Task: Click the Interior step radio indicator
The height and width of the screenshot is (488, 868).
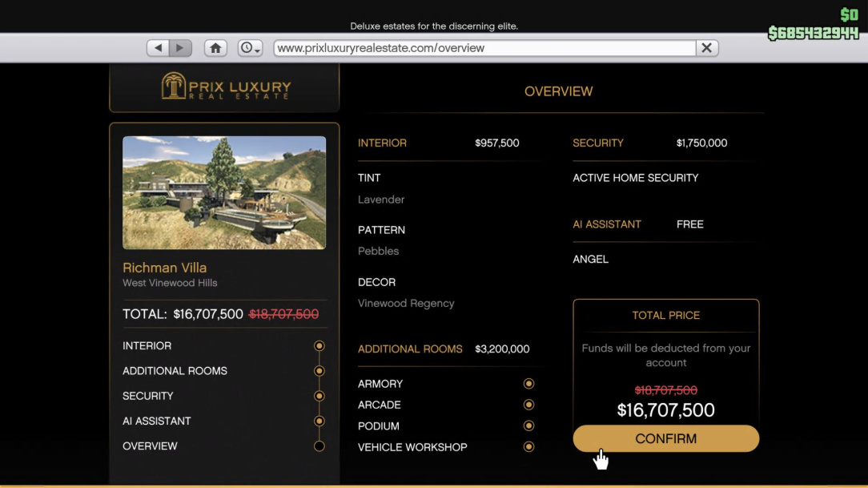Action: point(319,345)
